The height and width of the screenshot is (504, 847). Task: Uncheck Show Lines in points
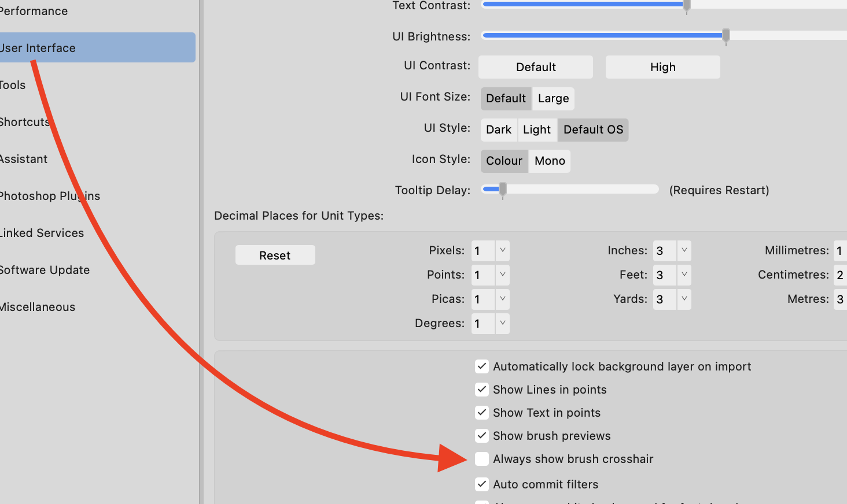[x=481, y=389]
